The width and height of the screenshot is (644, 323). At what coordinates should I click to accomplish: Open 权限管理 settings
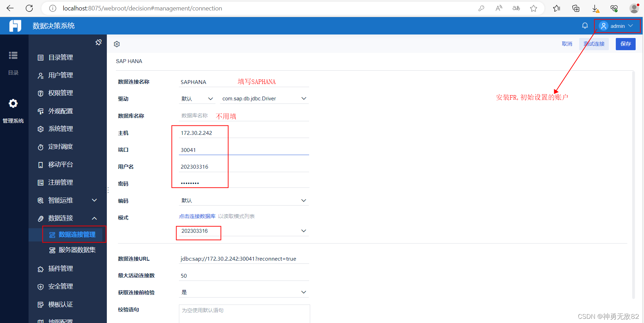(x=61, y=93)
